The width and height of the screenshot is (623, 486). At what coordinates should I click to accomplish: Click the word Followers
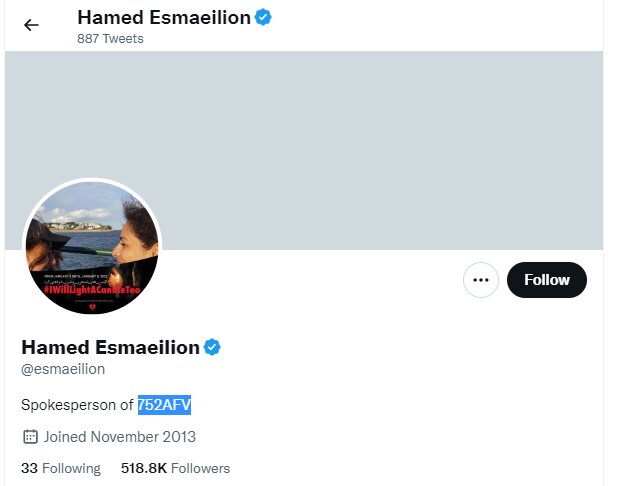[200, 468]
